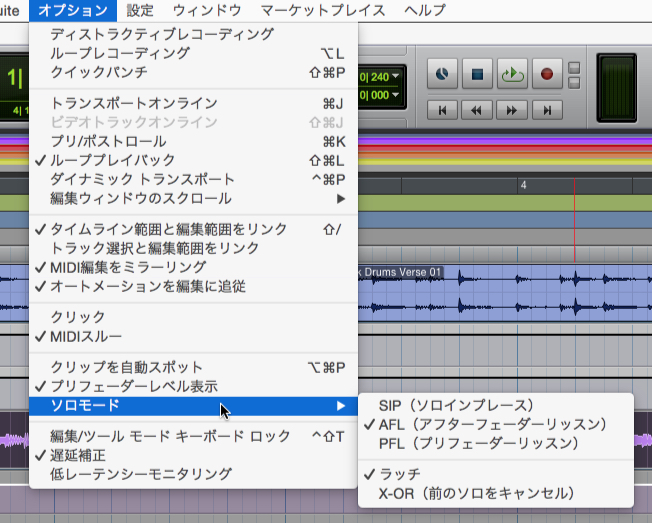Uncheck プリフェーダーレベル表示 option
Viewport: 652px width, 523px height.
coord(193,387)
